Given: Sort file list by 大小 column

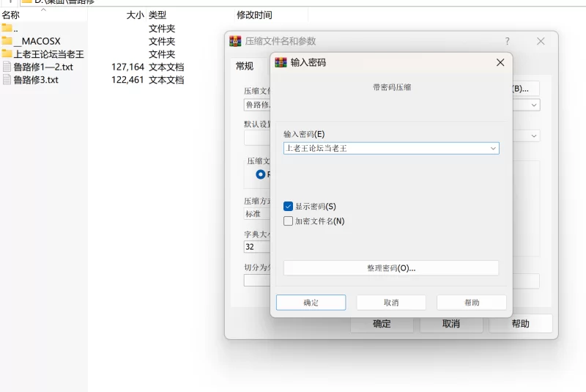Looking at the screenshot, I should (x=135, y=15).
